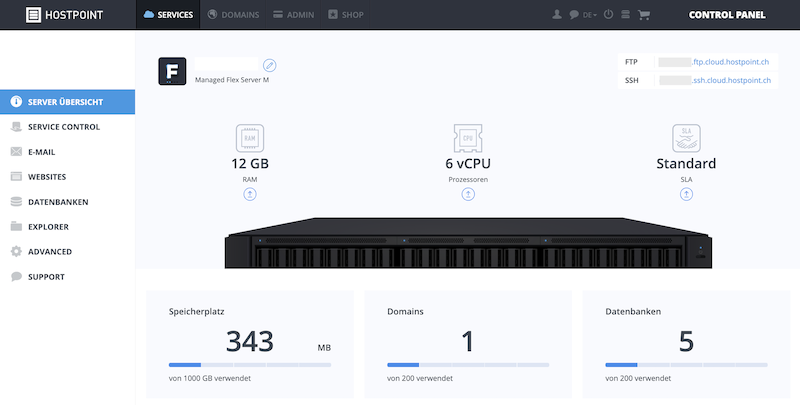Click the Domains card heading
The image size is (800, 405).
tap(405, 312)
